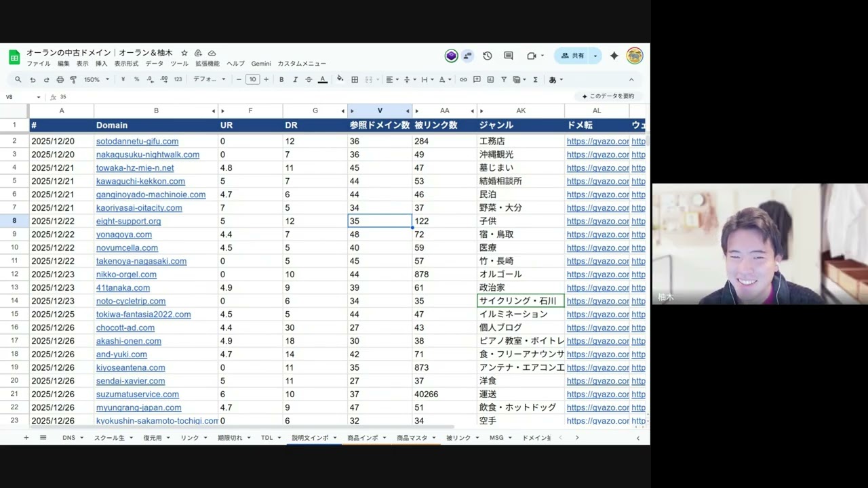Click the create filter icon

[x=504, y=79]
